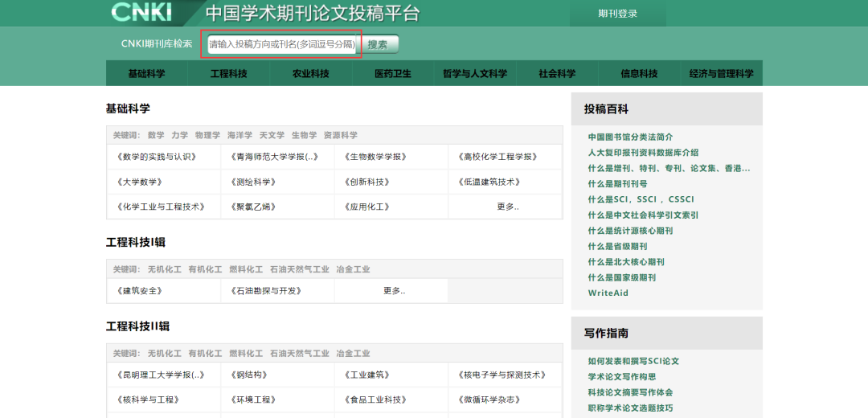Image resolution: width=868 pixels, height=418 pixels.
Task: Click the 搜索 search button
Action: (x=378, y=45)
